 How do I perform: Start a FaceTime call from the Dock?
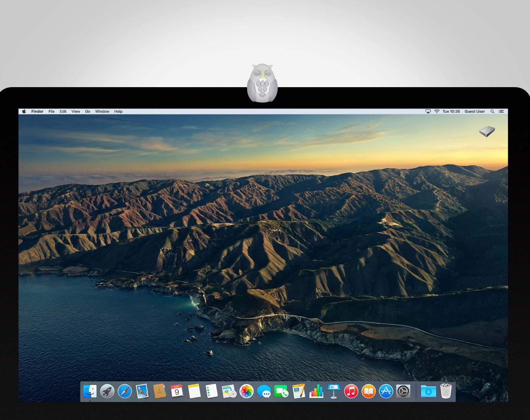pos(282,392)
